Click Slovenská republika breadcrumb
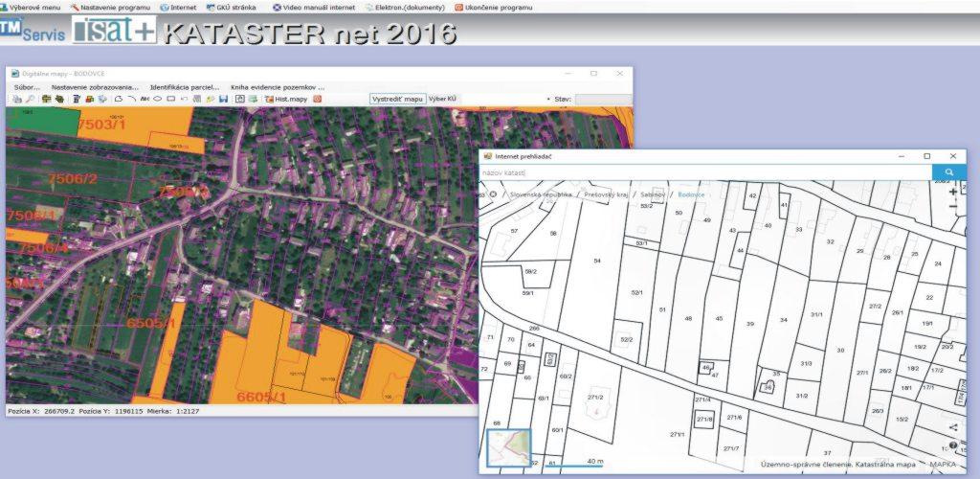 click(x=541, y=194)
